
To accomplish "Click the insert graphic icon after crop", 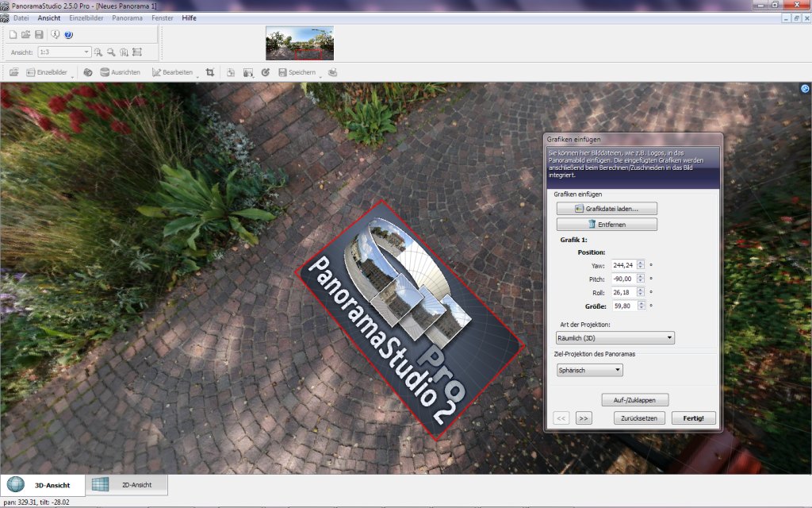I will point(231,72).
